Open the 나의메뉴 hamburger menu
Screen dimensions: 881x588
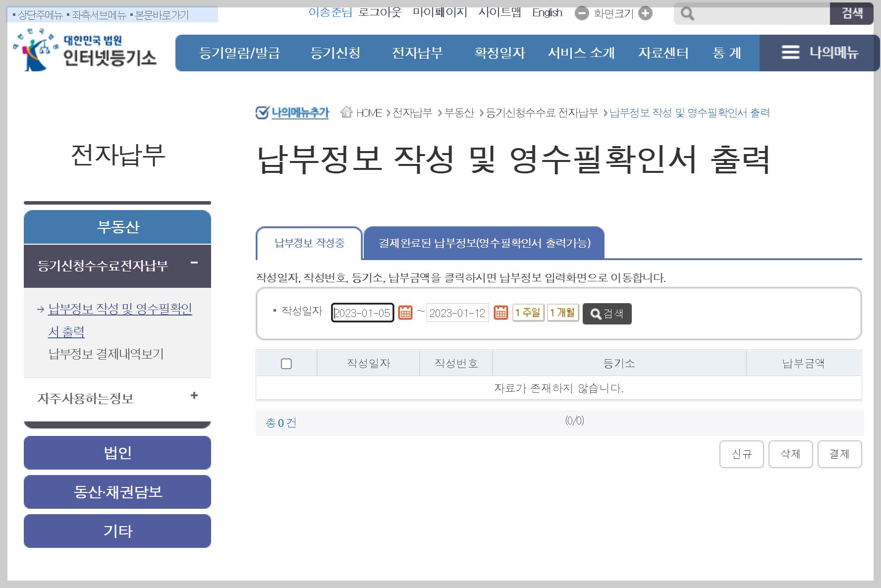(820, 53)
